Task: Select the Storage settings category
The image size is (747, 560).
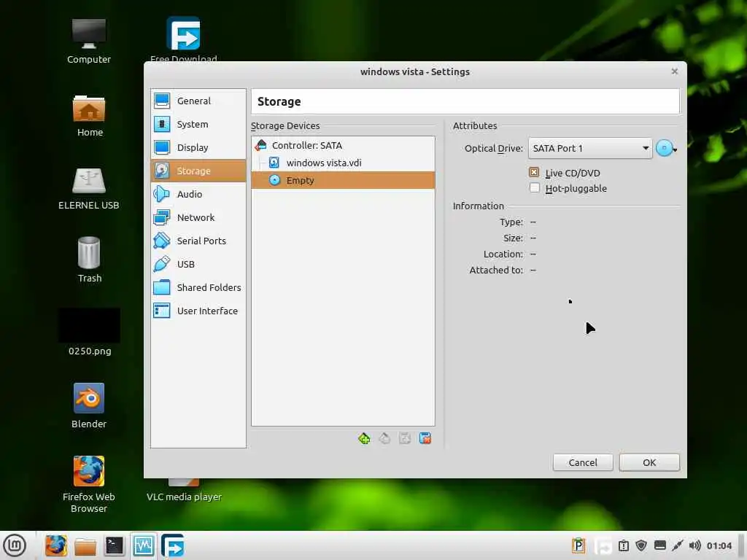Action: [198, 171]
